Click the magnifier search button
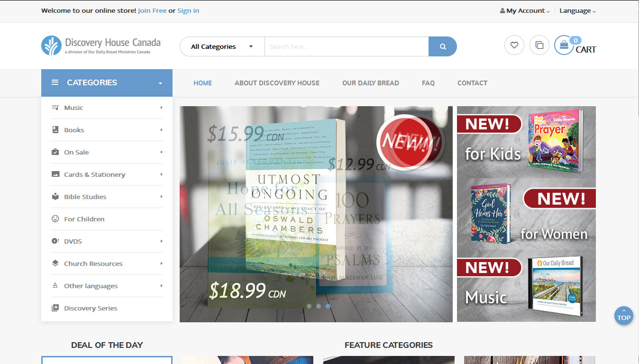 tap(443, 46)
